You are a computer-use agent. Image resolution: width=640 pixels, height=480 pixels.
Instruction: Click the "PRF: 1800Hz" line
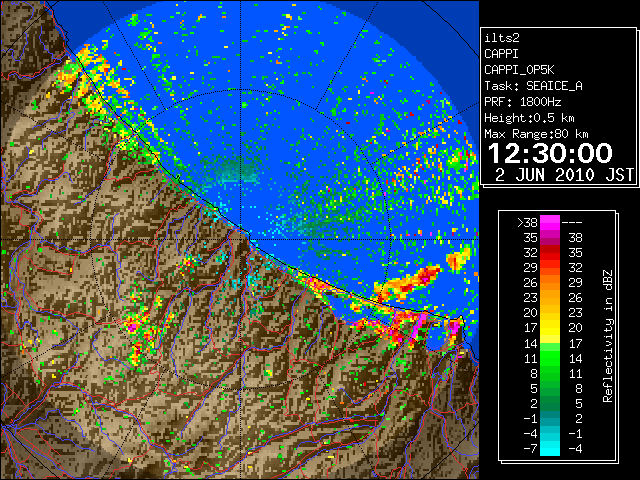coord(523,102)
